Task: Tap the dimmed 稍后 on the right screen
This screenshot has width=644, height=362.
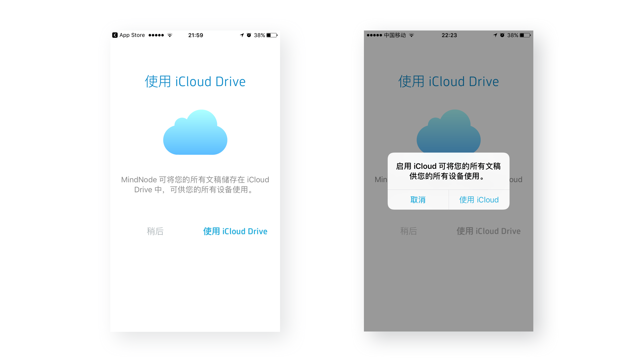Action: tap(409, 231)
